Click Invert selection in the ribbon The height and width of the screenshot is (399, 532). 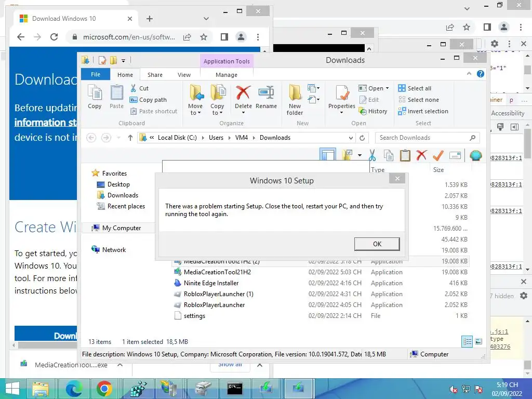pos(423,111)
